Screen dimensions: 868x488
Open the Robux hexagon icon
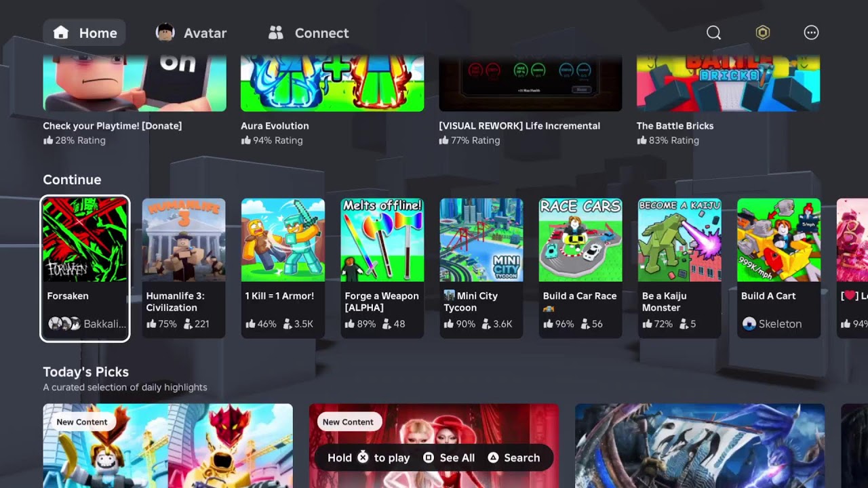coord(763,33)
